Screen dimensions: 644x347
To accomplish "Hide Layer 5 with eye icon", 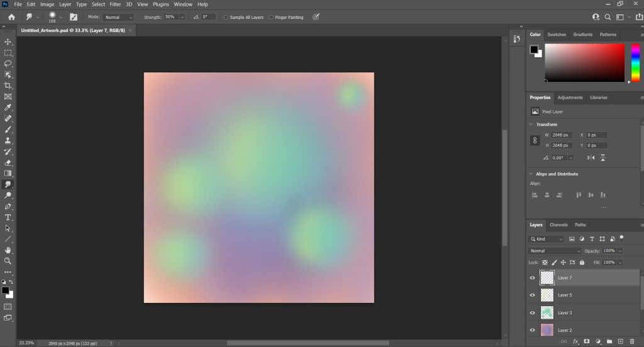I will pos(533,295).
